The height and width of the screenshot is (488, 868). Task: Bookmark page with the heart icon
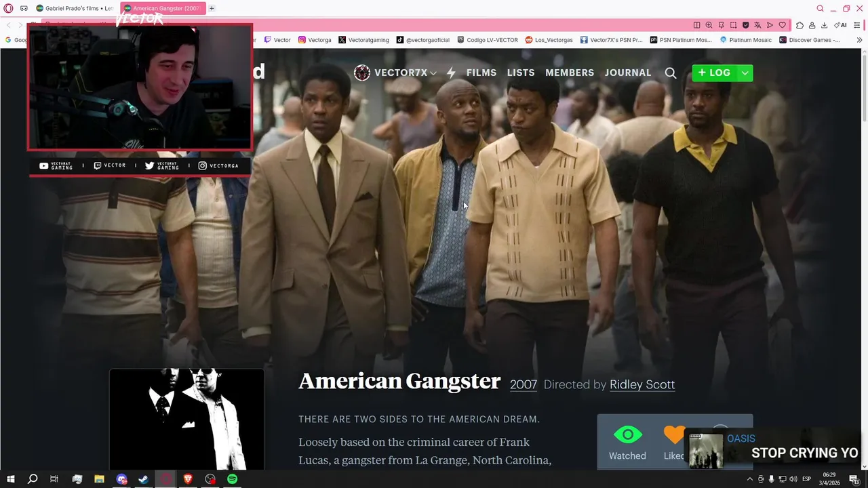782,25
